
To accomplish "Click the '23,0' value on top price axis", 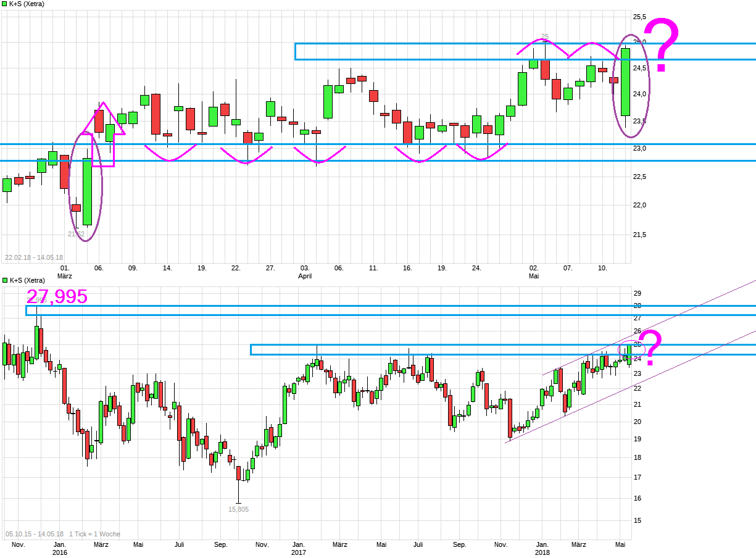I will pyautogui.click(x=640, y=148).
